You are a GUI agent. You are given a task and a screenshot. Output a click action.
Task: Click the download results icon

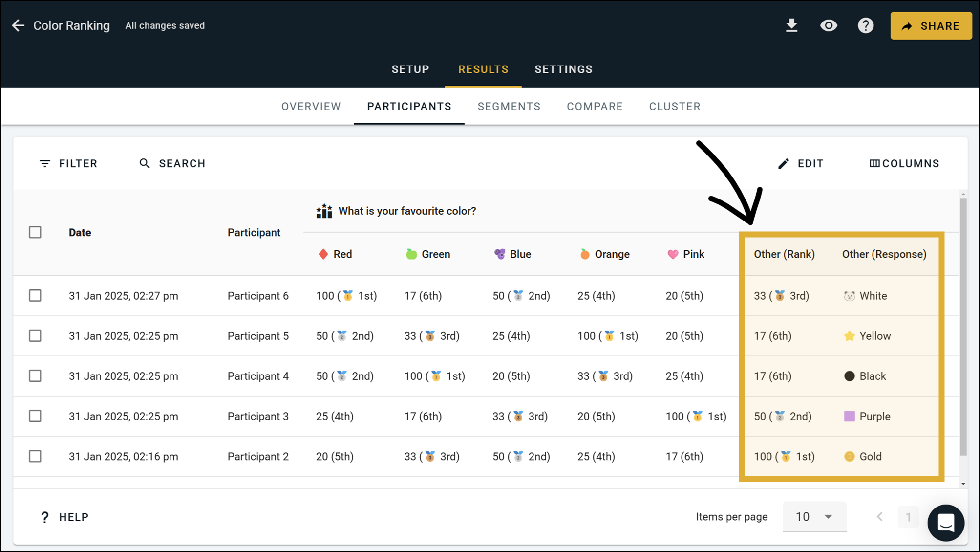tap(791, 25)
